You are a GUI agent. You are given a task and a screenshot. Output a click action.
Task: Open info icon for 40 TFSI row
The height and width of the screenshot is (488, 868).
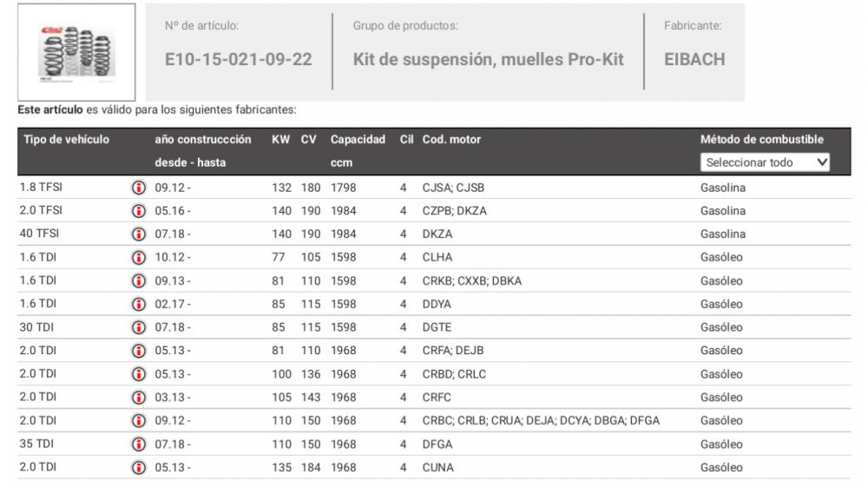[x=138, y=234]
